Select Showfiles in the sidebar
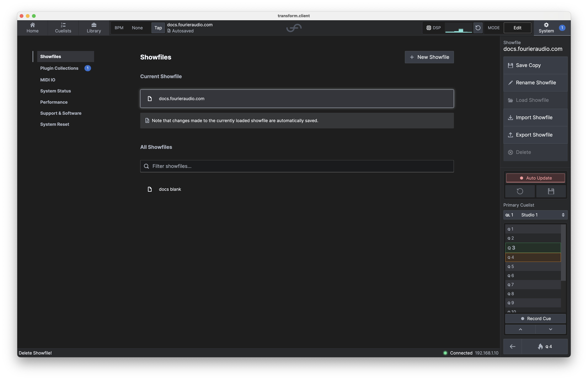 pos(66,57)
